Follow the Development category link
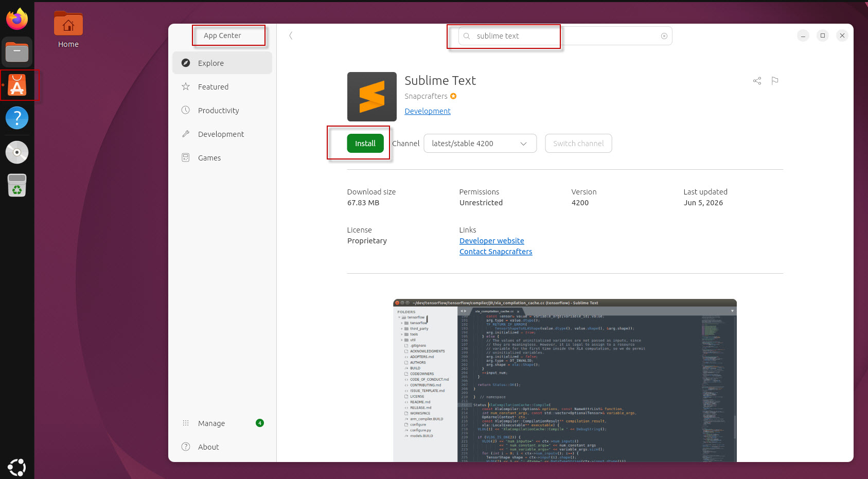 coord(428,111)
